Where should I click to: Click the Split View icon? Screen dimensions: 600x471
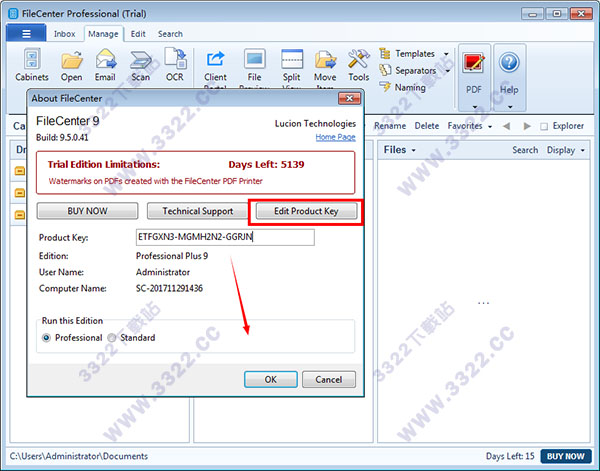292,59
